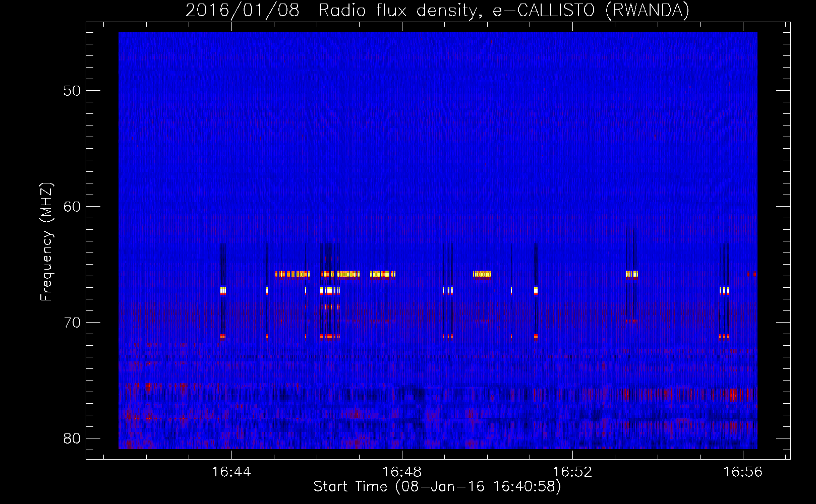Click the 16:56 time tick label
The width and height of the screenshot is (816, 504).
coord(743,472)
